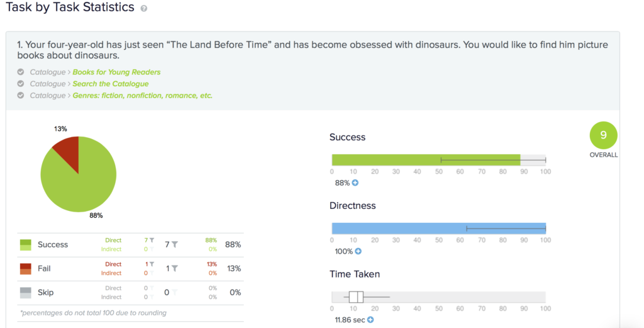The height and width of the screenshot is (328, 644).
Task: Click filter icon next to Direct Success count 7
Action: click(152, 240)
